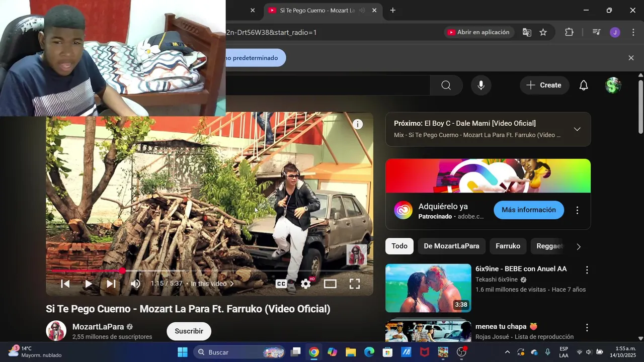Image resolution: width=644 pixels, height=362 pixels.
Task: Click the translate page icon
Action: pos(527,32)
